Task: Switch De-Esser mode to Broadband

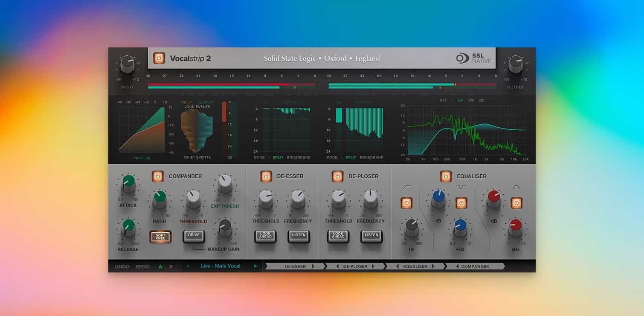Action: 299,158
